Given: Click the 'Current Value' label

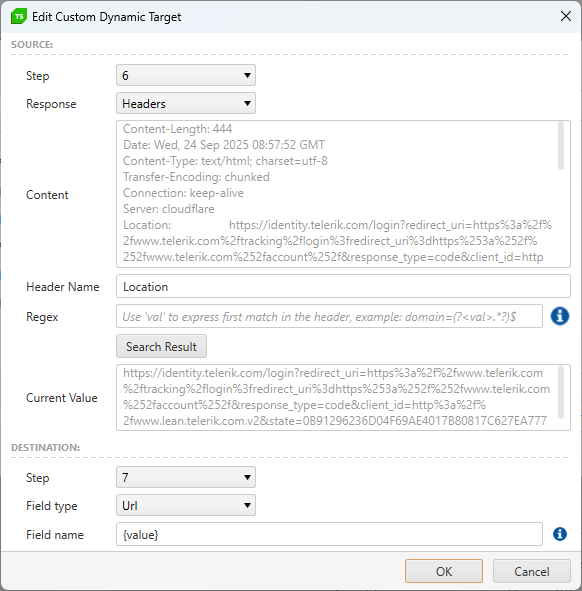Looking at the screenshot, I should 62,398.
